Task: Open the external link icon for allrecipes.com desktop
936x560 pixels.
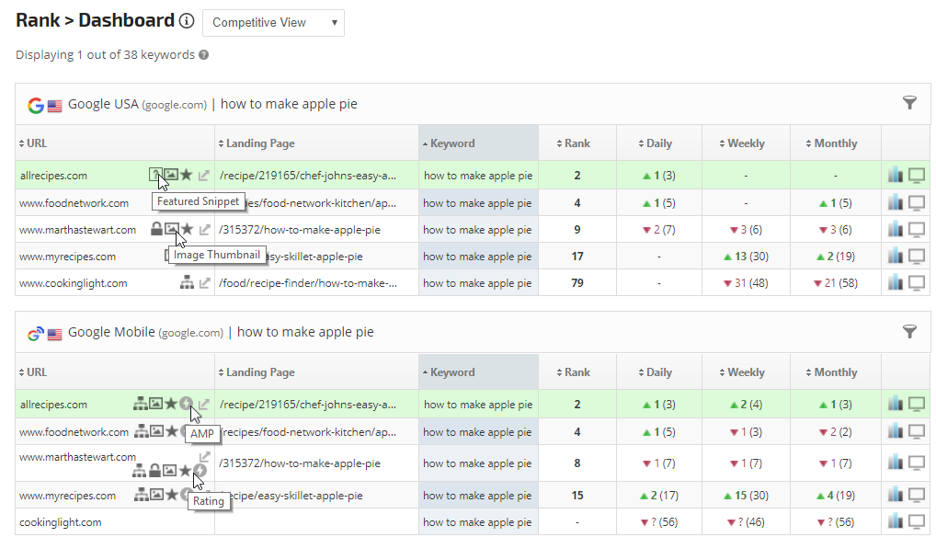Action: [204, 175]
